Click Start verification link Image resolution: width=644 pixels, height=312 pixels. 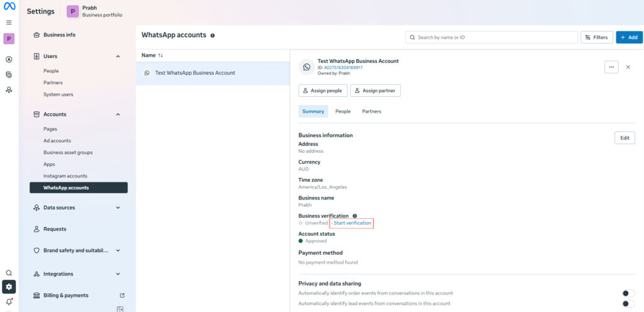(x=351, y=223)
